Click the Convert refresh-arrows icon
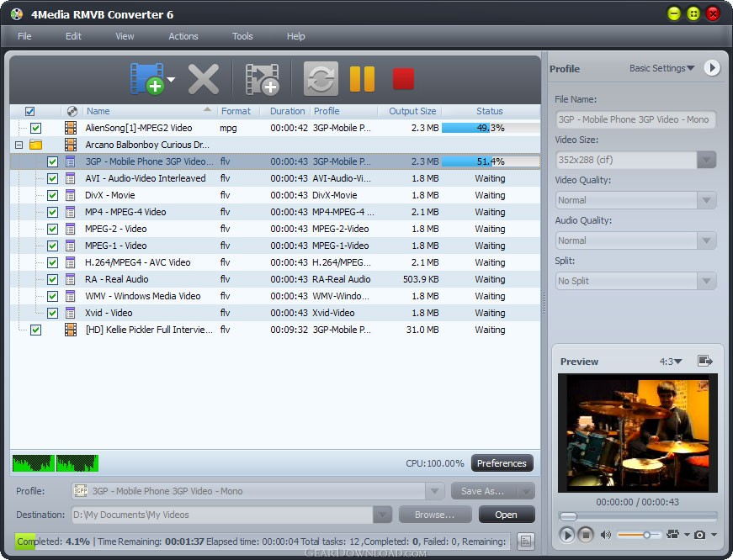 point(321,78)
